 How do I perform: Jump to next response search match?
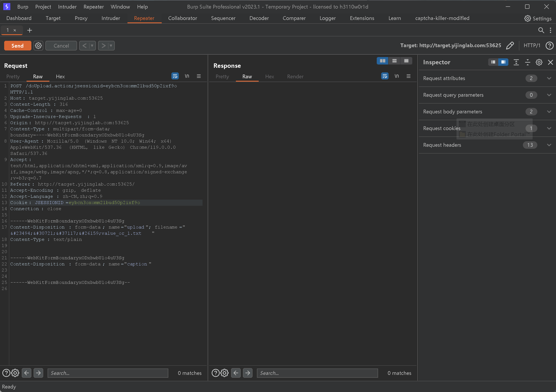point(248,373)
